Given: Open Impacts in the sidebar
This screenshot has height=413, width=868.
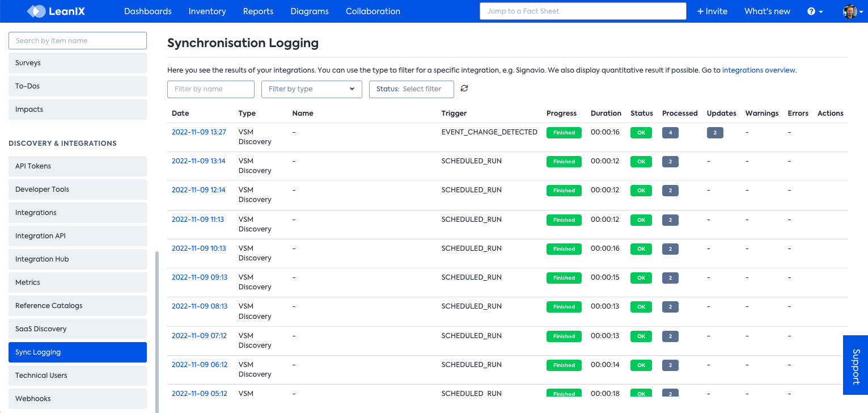Looking at the screenshot, I should tap(78, 109).
